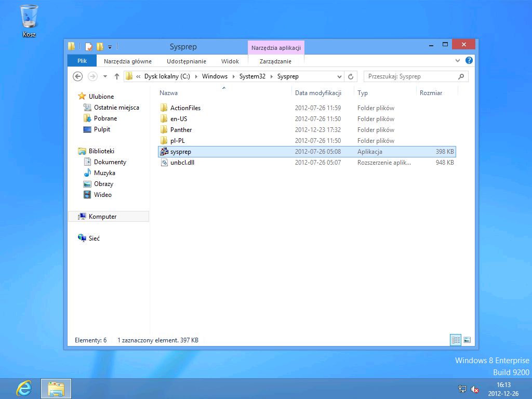Open the Dokumenty library

tap(110, 162)
